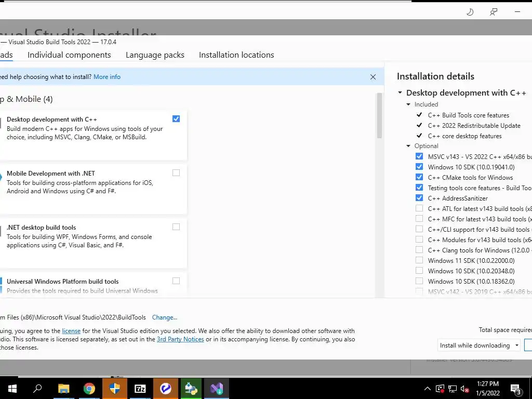The height and width of the screenshot is (399, 532).
Task: Click Installation details heading
Action: pos(436,76)
